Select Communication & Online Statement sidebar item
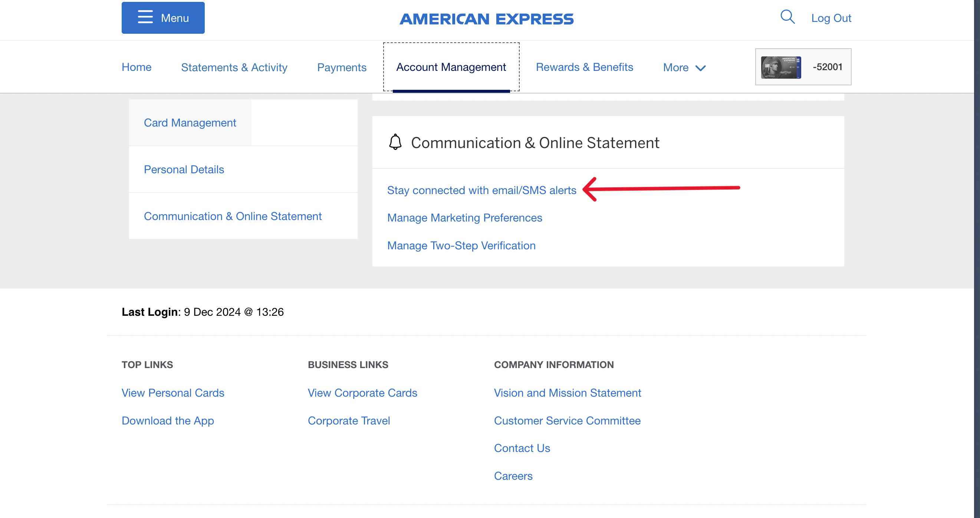 click(233, 216)
